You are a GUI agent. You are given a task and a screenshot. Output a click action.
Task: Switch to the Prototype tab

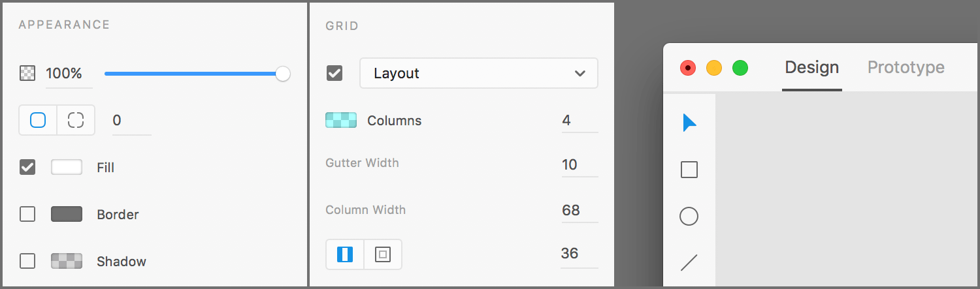click(906, 67)
